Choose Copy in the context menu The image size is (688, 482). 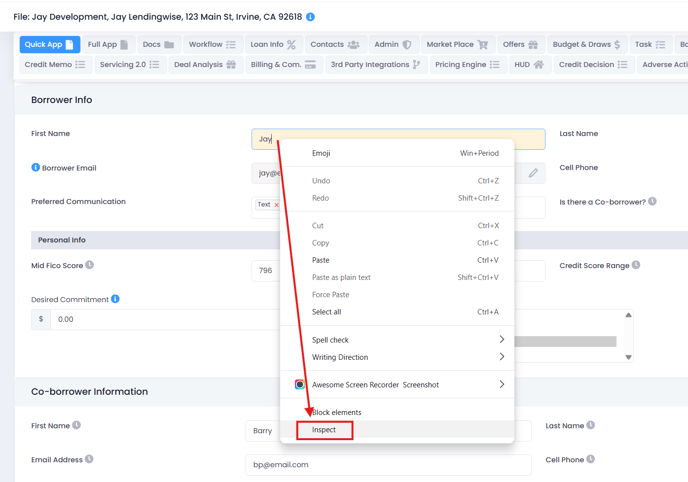pos(397,243)
